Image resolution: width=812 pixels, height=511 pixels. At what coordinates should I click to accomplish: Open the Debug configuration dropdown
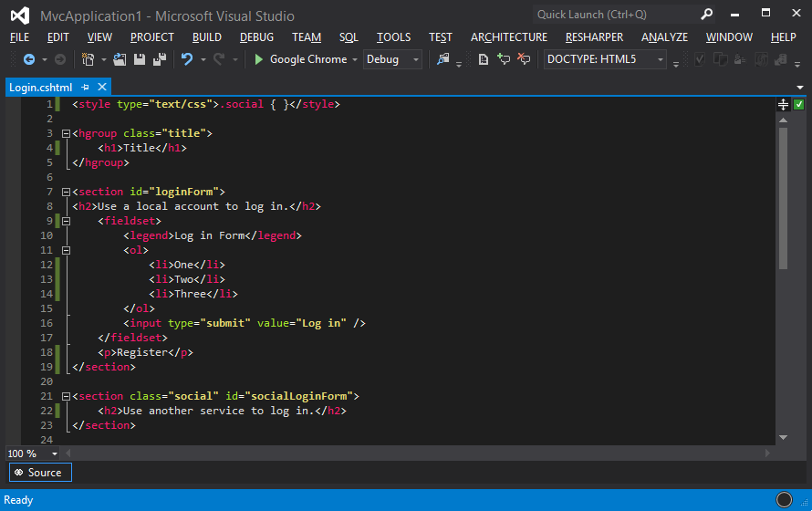pos(416,59)
